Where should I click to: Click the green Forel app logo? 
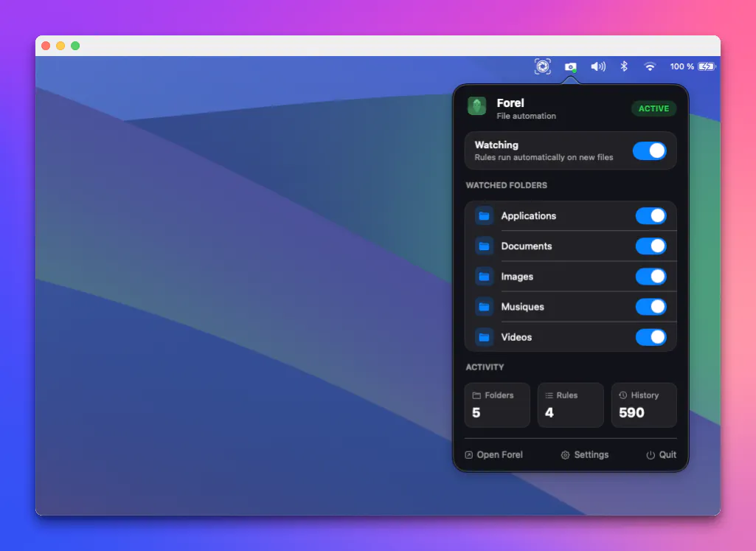477,106
